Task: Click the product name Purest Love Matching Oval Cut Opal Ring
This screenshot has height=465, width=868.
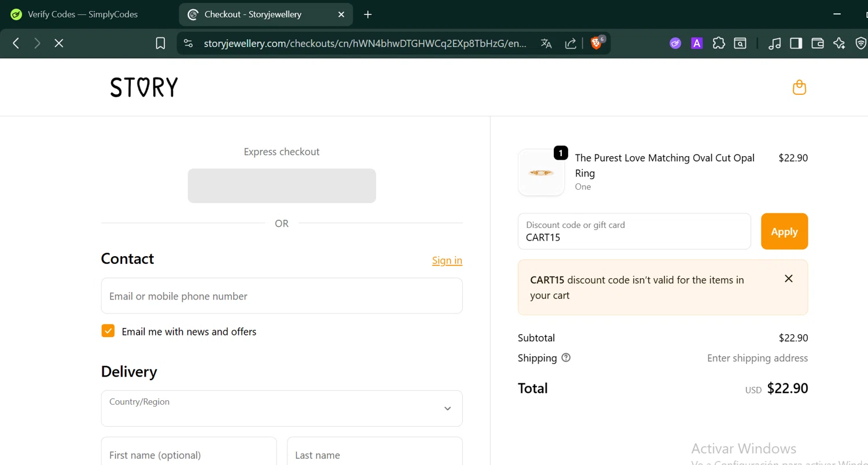Action: tap(665, 165)
